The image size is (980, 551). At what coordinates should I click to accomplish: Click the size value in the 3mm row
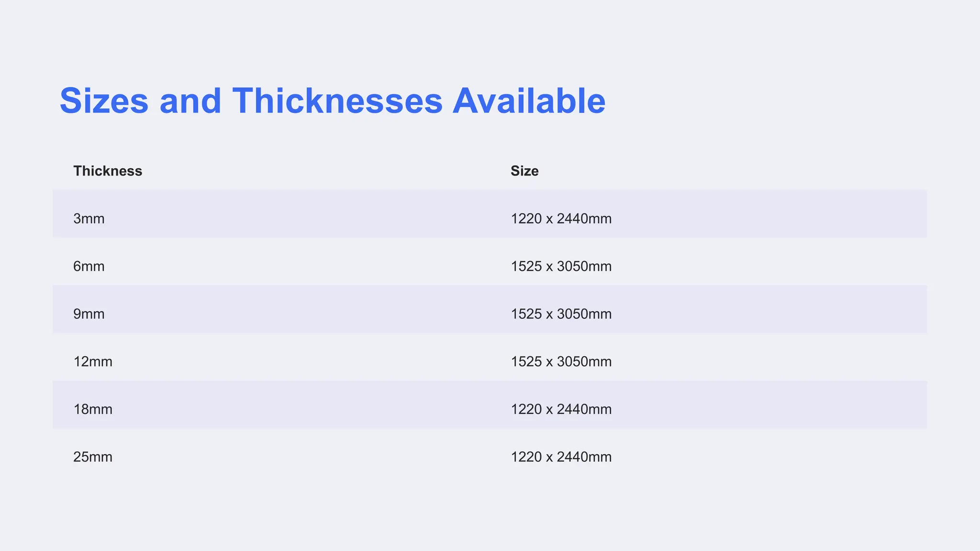coord(561,219)
